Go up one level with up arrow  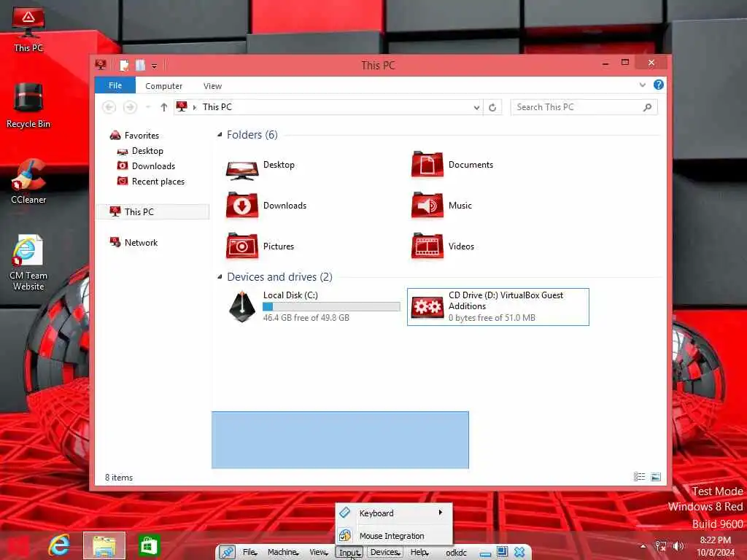[x=164, y=107]
